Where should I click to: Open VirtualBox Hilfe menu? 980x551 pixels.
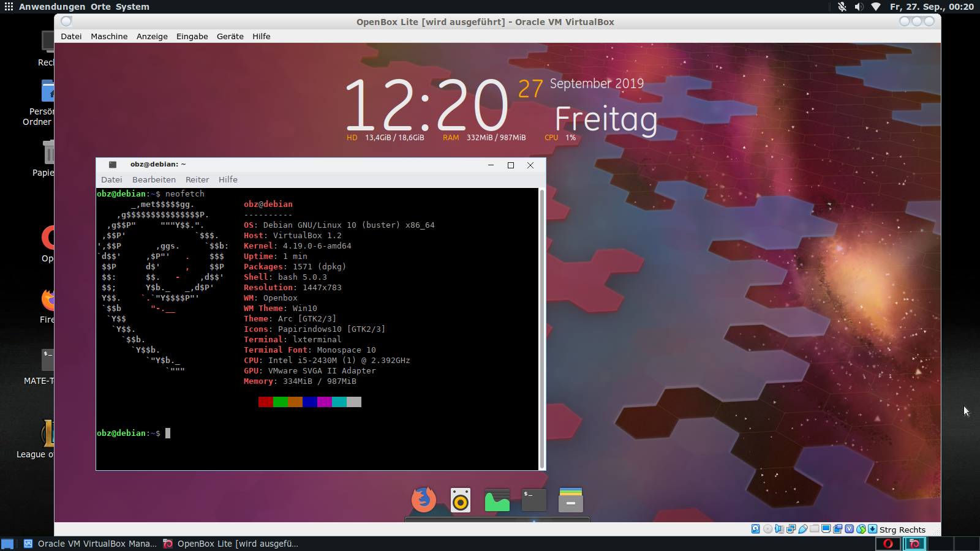coord(262,36)
